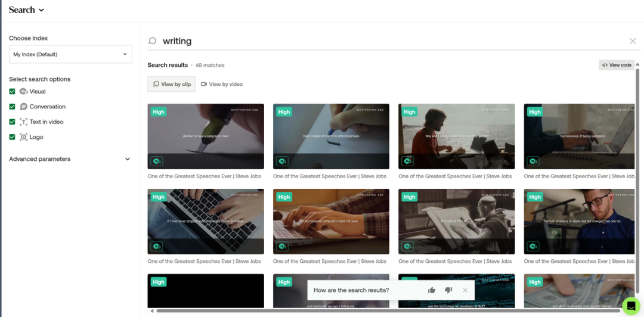Uncheck the Visual search option
644x317 pixels.
(13, 92)
